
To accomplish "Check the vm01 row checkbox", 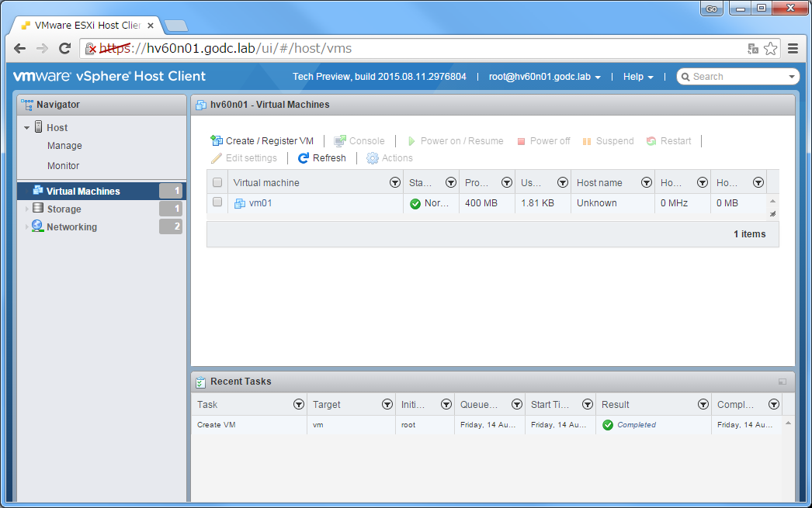I will 217,202.
